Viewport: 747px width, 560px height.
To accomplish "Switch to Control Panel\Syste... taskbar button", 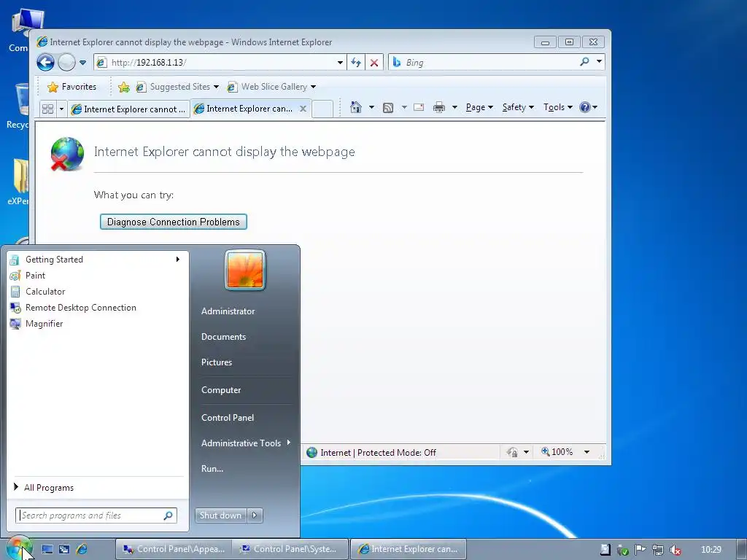I will click(290, 549).
